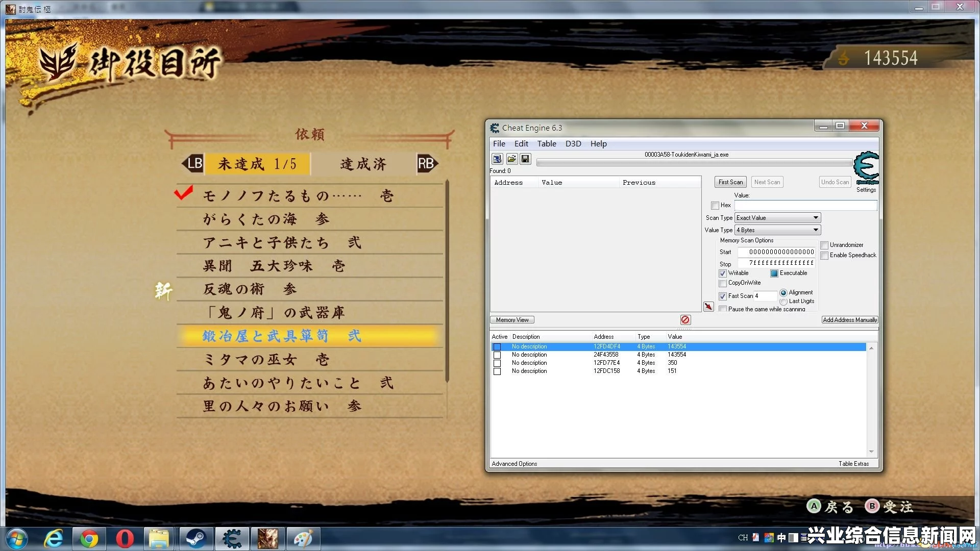Open Google Chrome from the taskbar
The height and width of the screenshot is (551, 980).
click(x=89, y=539)
